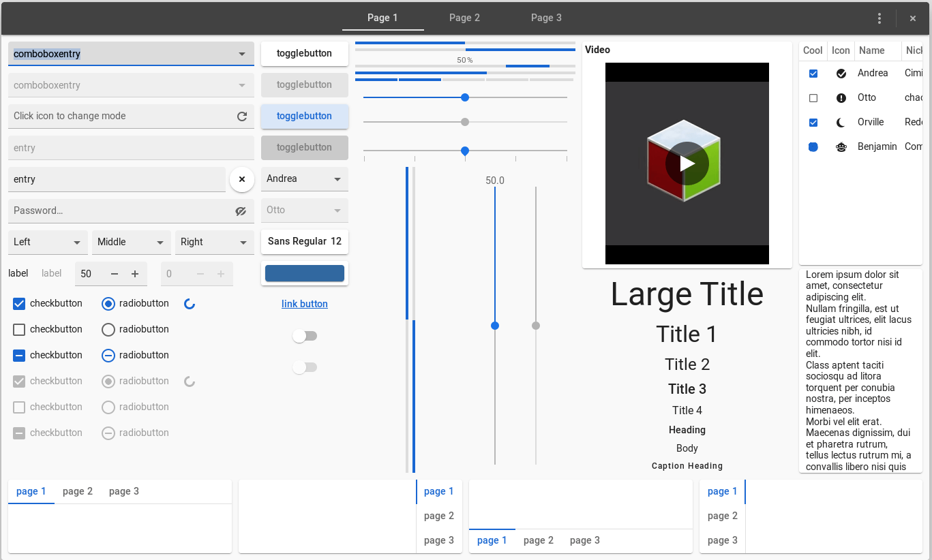Clear the entry using the × icon
The height and width of the screenshot is (560, 932).
tap(242, 179)
